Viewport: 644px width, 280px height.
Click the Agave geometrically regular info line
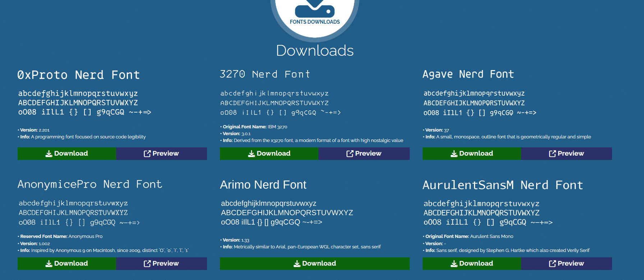(507, 137)
